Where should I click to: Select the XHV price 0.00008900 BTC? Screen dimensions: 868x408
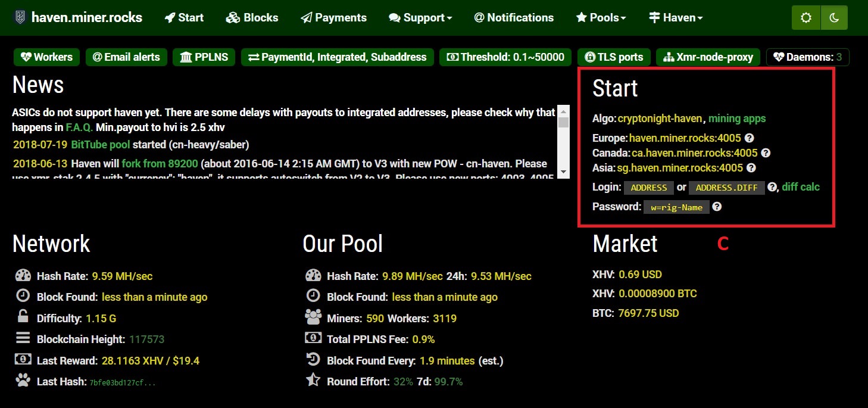[658, 294]
